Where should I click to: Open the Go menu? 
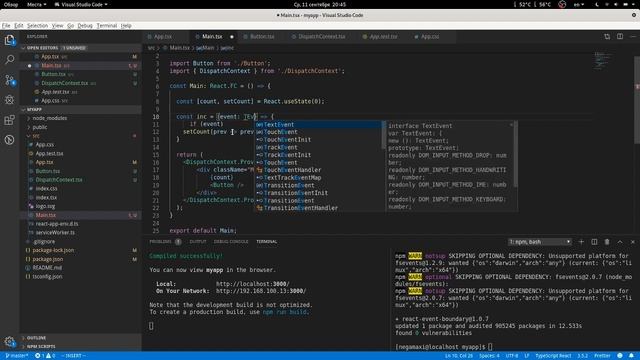point(71,25)
